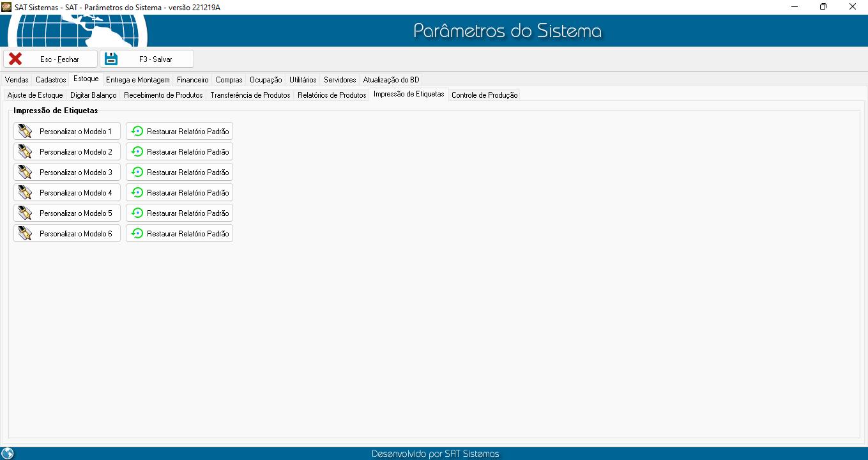Click the globe icon in bottom status bar
Screen dimensions: 868x460
8,454
